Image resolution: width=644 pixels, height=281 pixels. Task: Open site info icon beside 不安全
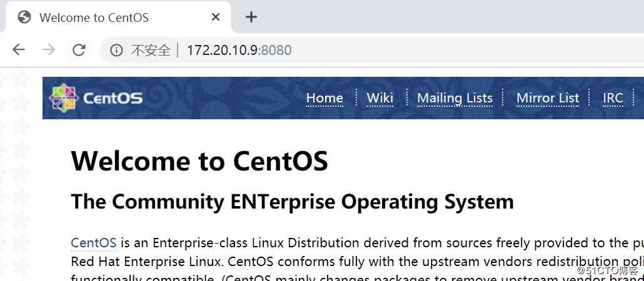pyautogui.click(x=116, y=50)
